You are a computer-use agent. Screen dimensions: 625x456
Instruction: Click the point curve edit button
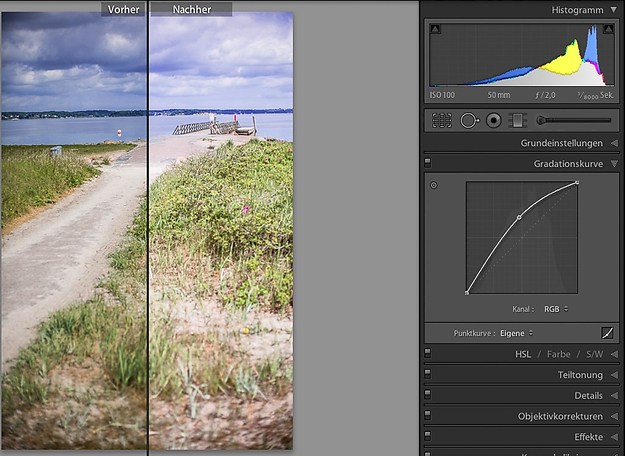click(606, 332)
